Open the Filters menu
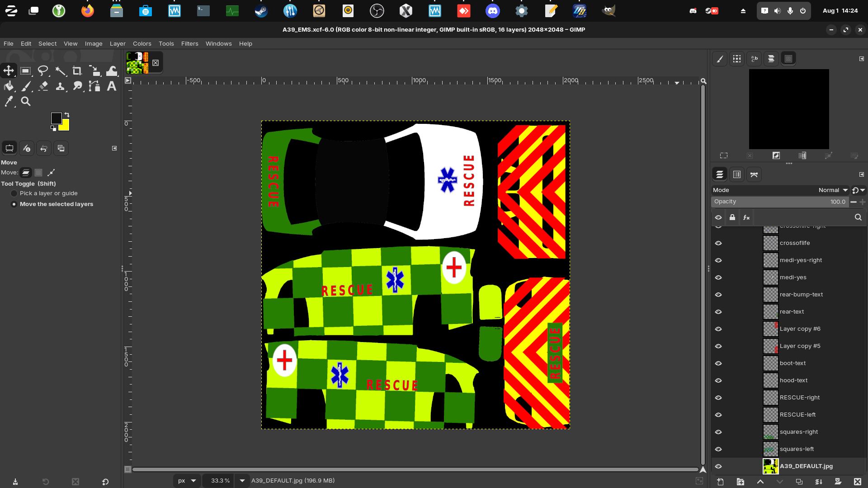This screenshot has height=488, width=868. click(x=189, y=44)
